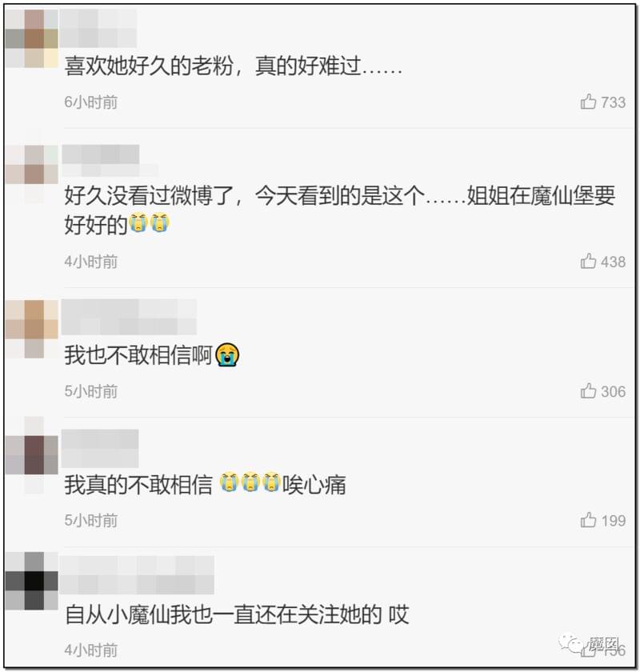Like the comment with 733 likes
640x672 pixels.
point(588,102)
